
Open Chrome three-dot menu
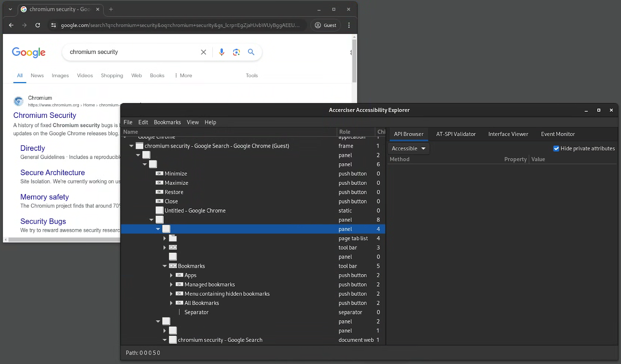pos(349,25)
